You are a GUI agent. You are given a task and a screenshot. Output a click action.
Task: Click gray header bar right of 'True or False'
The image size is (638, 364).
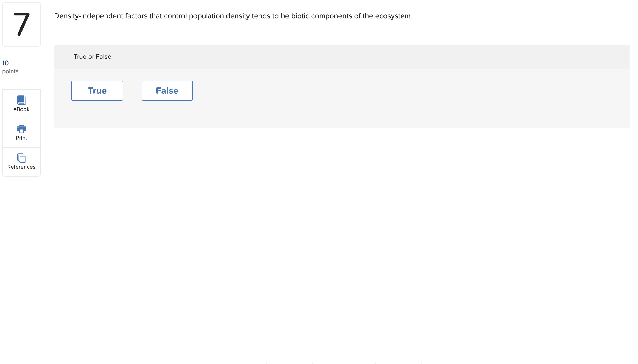(367, 57)
